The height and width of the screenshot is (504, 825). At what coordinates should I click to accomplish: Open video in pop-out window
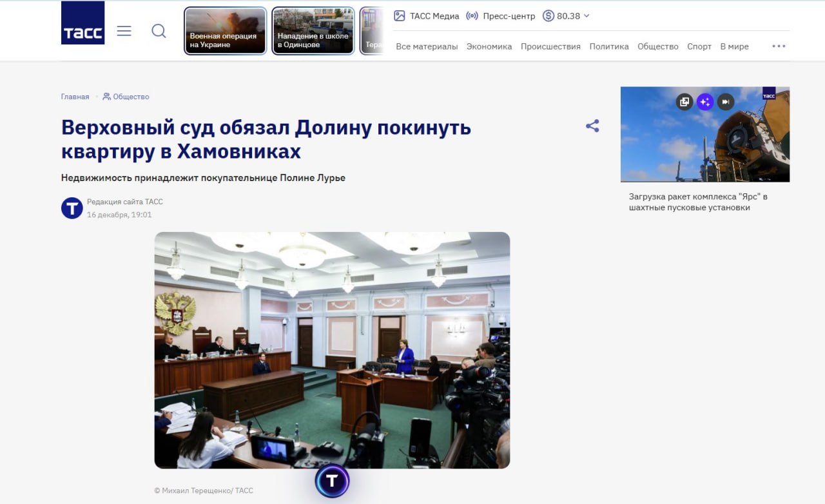[x=684, y=101]
